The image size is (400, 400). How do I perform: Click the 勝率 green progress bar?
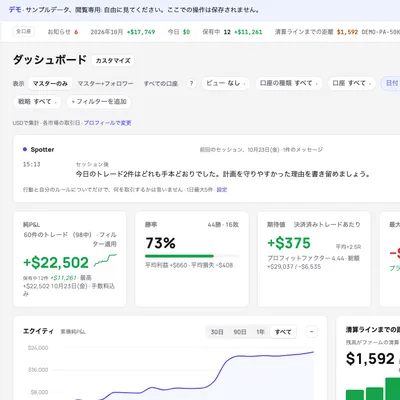click(x=179, y=256)
